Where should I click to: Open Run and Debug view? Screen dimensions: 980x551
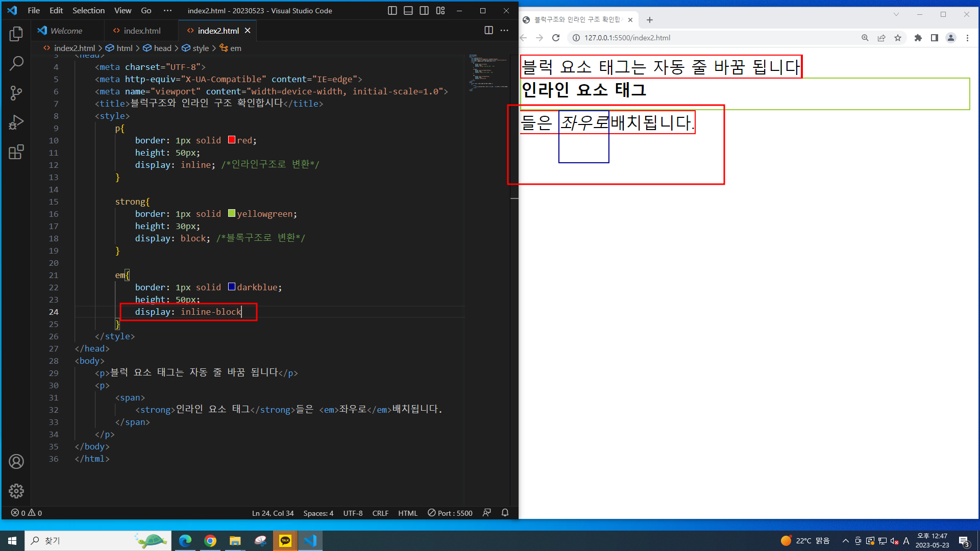[16, 122]
